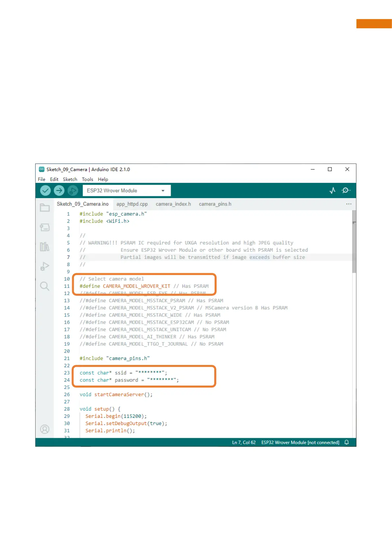Image resolution: width=392 pixels, height=554 pixels.
Task: Open the Serial Plotter
Action: coord(332,190)
